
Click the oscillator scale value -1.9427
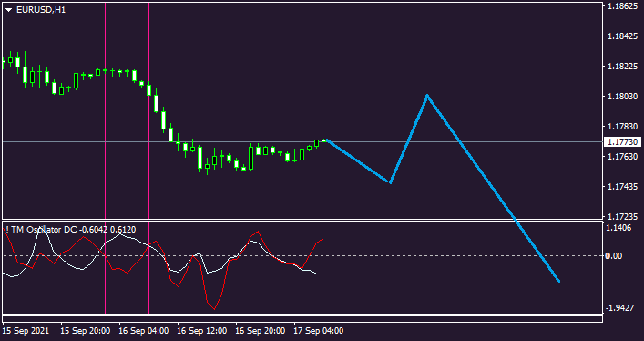coord(620,307)
